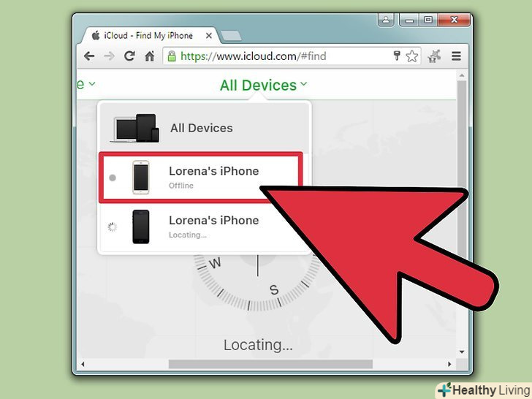The height and width of the screenshot is (399, 532).
Task: Click the Chrome user profile button
Action: pos(386,20)
